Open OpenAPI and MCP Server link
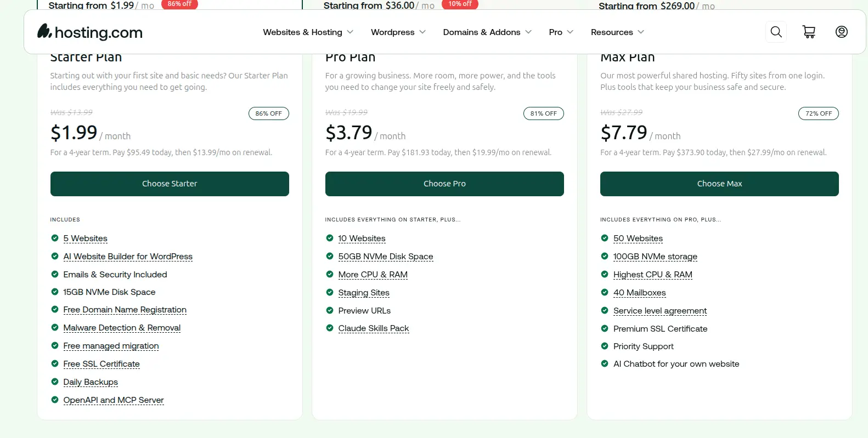This screenshot has height=438, width=868. [114, 400]
